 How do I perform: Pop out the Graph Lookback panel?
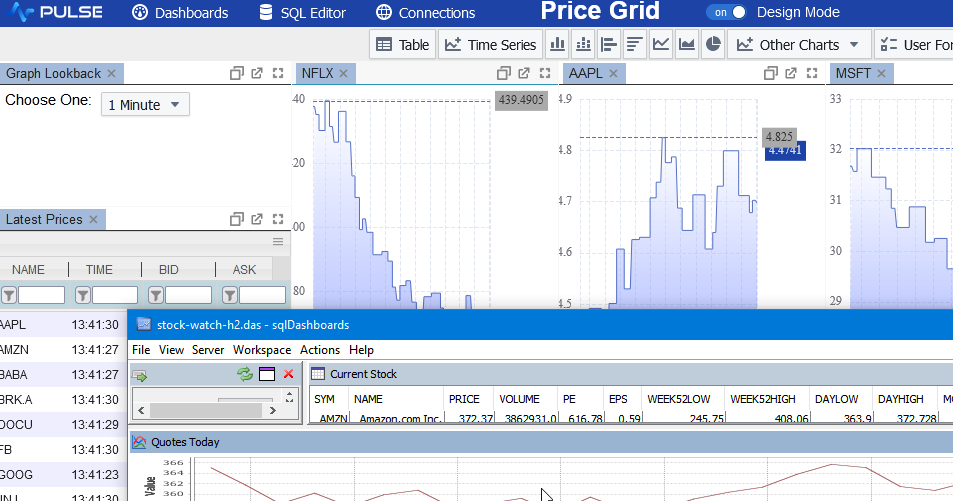pos(257,74)
